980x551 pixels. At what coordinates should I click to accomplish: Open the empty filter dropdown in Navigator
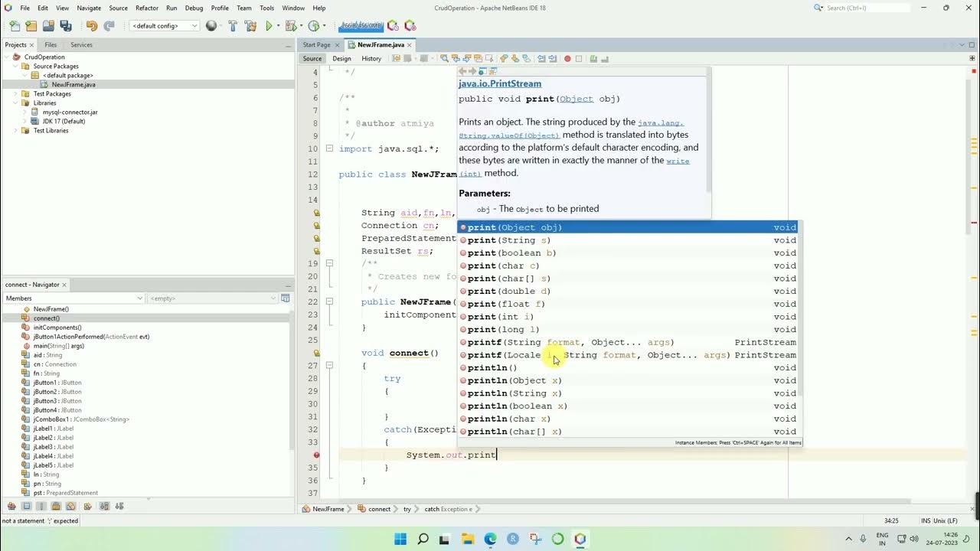point(212,298)
